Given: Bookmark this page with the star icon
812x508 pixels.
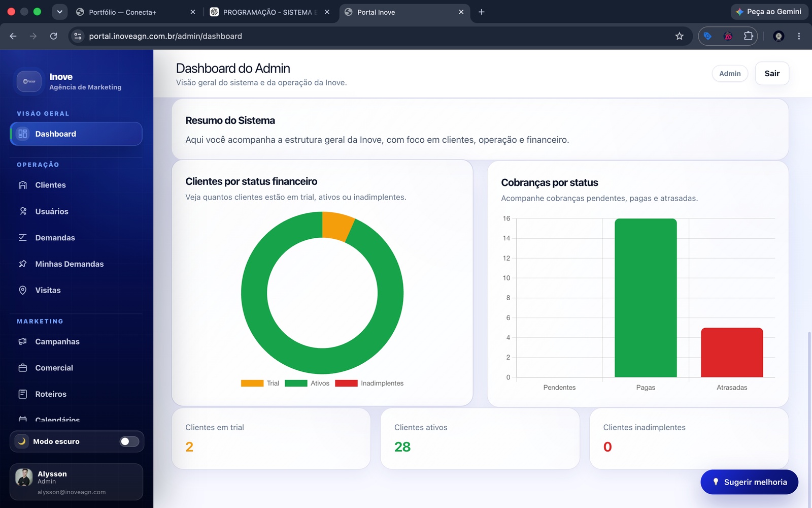Looking at the screenshot, I should pos(680,36).
